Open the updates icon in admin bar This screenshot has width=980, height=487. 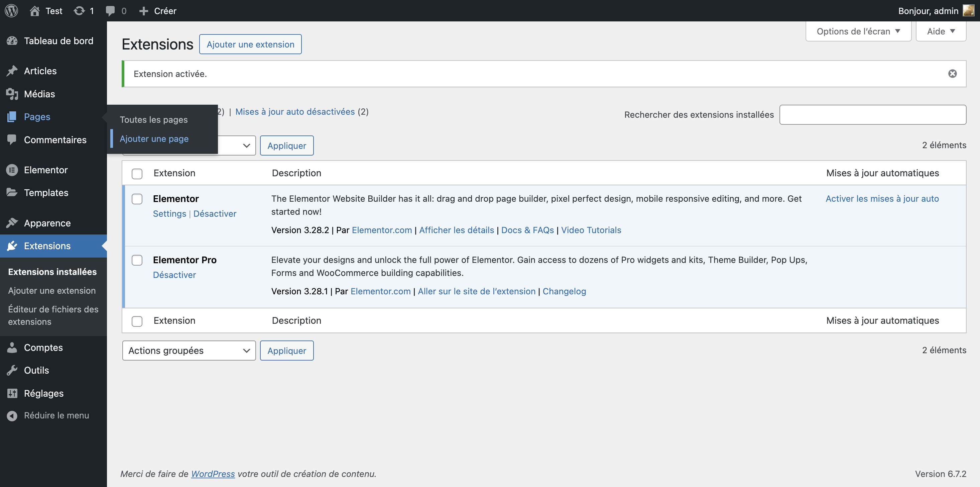click(79, 11)
